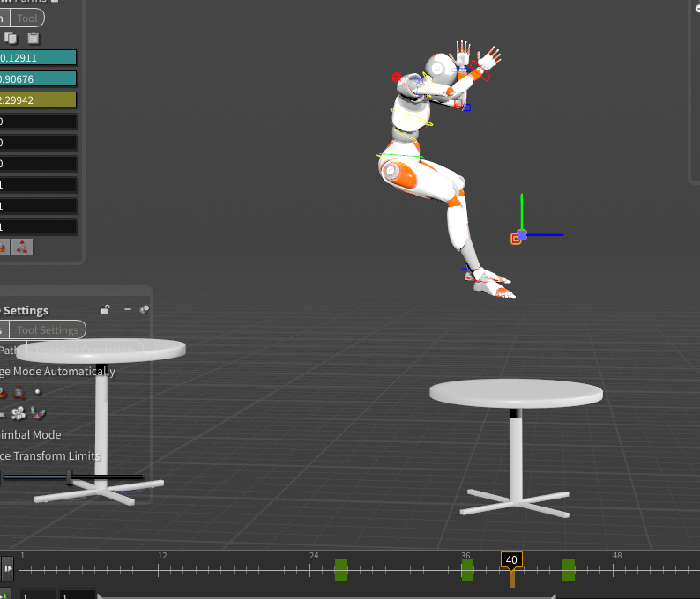
Task: Switch to the Path tab
Action: pyautogui.click(x=9, y=350)
